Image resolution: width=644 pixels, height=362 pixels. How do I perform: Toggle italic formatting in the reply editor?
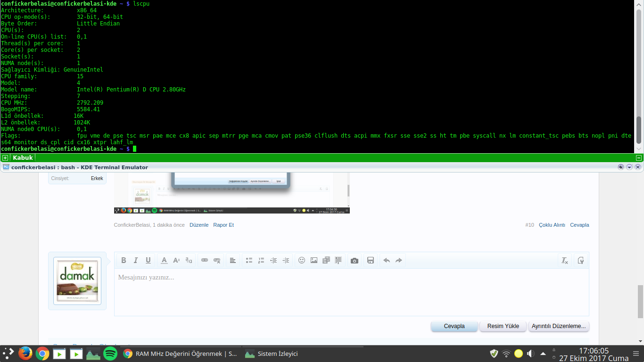click(x=136, y=260)
